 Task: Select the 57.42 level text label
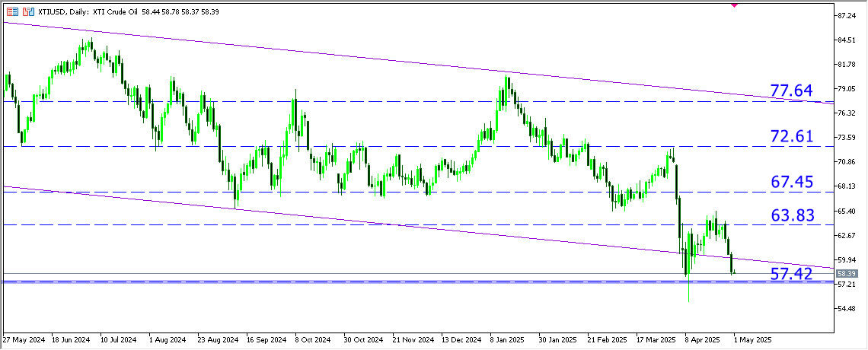tap(792, 274)
